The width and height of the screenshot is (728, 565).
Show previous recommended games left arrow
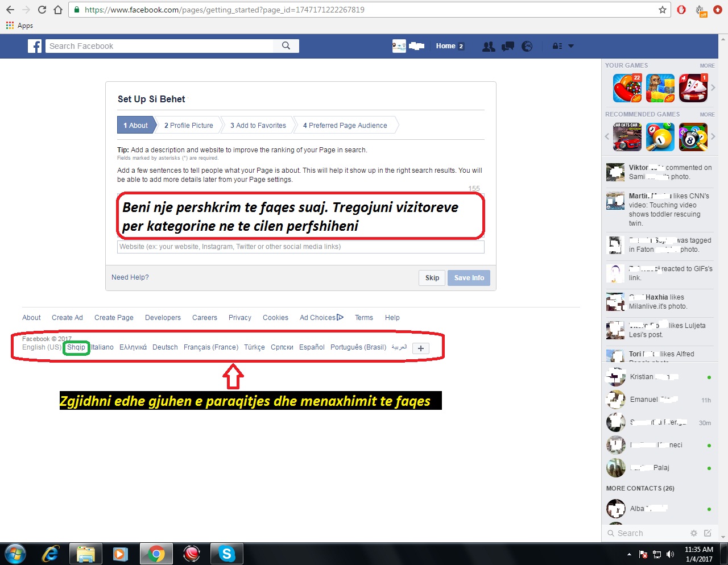(607, 136)
